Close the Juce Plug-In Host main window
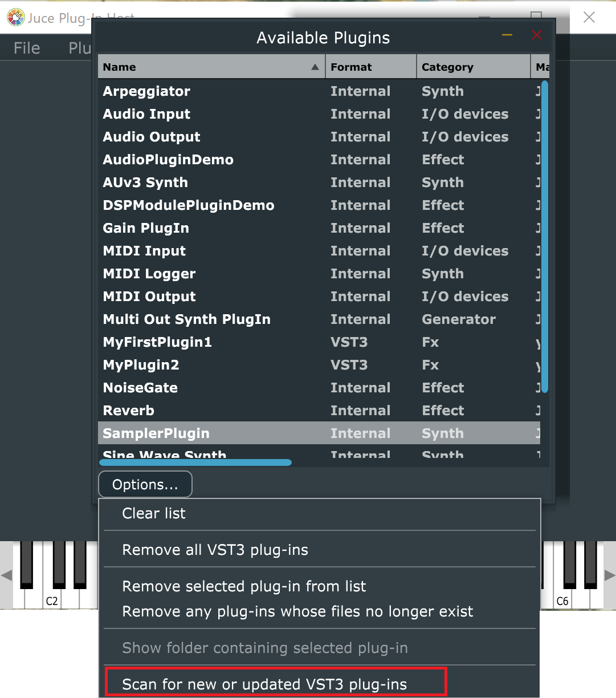This screenshot has height=698, width=616. coord(589,17)
